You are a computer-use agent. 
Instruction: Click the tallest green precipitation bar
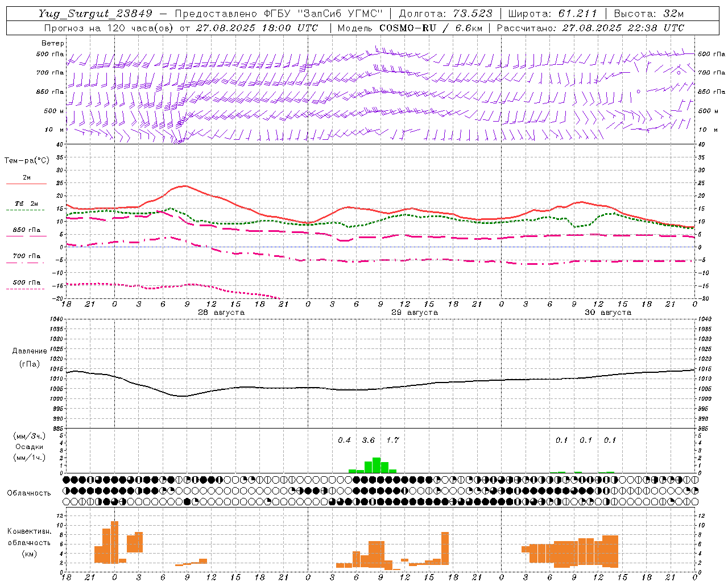coord(377,465)
